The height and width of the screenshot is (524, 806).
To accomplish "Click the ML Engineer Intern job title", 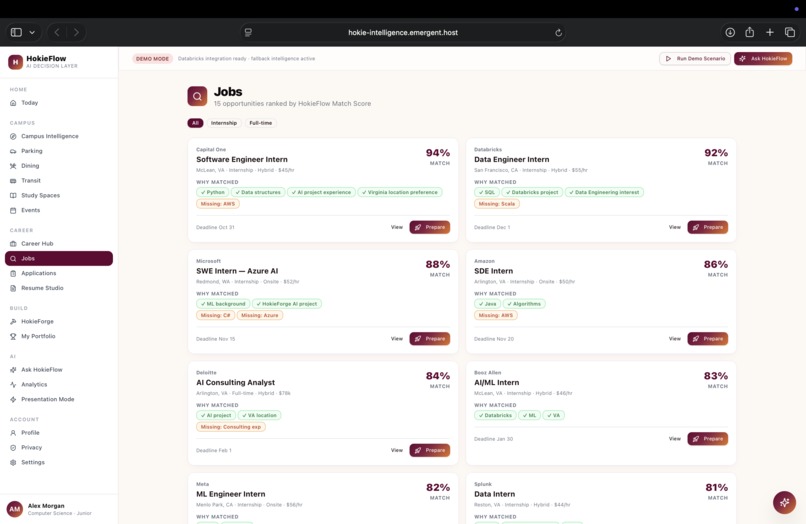I will (x=231, y=494).
